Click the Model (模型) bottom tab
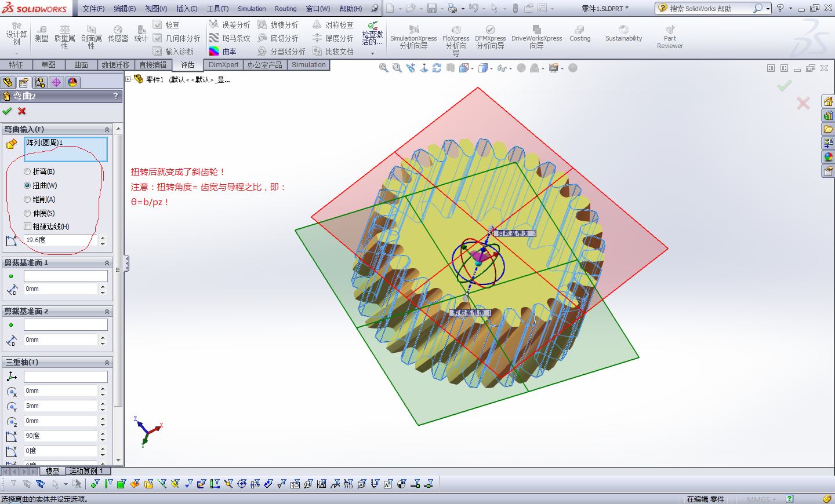 [x=53, y=471]
